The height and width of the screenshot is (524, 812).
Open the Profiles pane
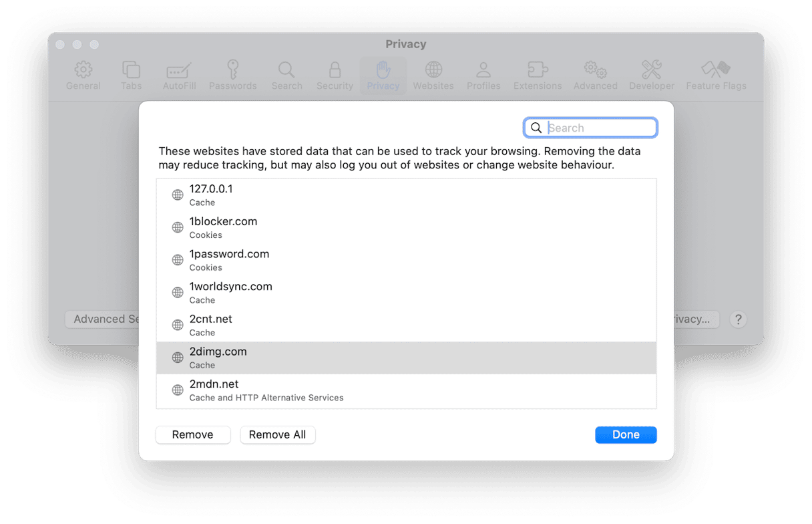(483, 76)
